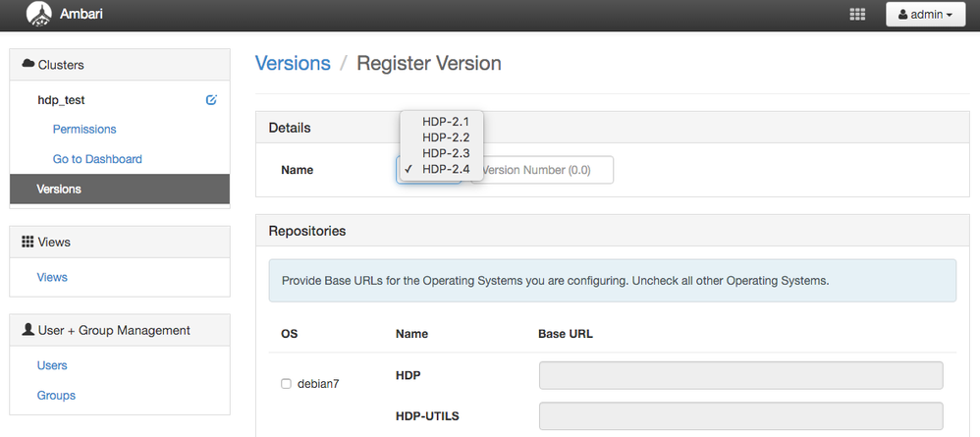This screenshot has height=437, width=980.
Task: Pick HDP-2.2 from the stack options
Action: click(x=446, y=137)
